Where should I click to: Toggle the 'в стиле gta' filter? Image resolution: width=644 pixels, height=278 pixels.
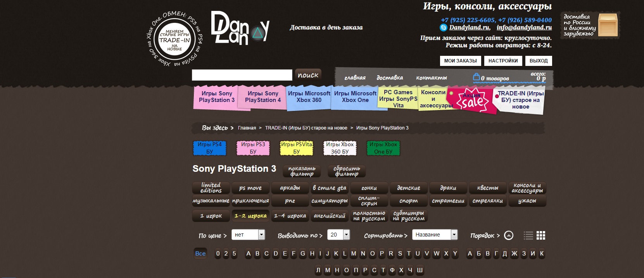pyautogui.click(x=330, y=188)
